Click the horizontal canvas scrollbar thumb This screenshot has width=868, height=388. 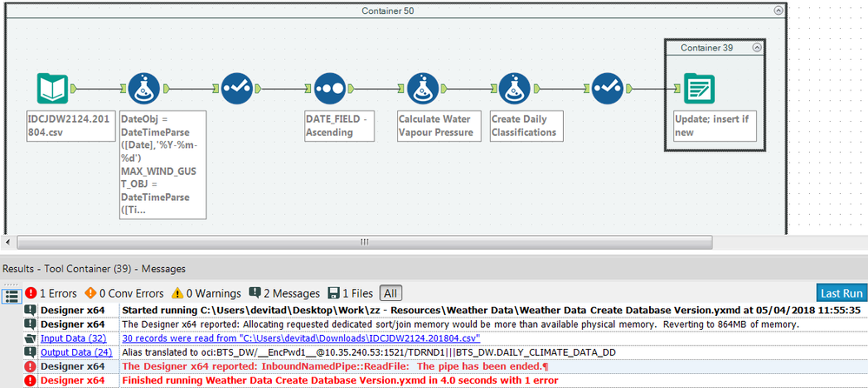[364, 242]
